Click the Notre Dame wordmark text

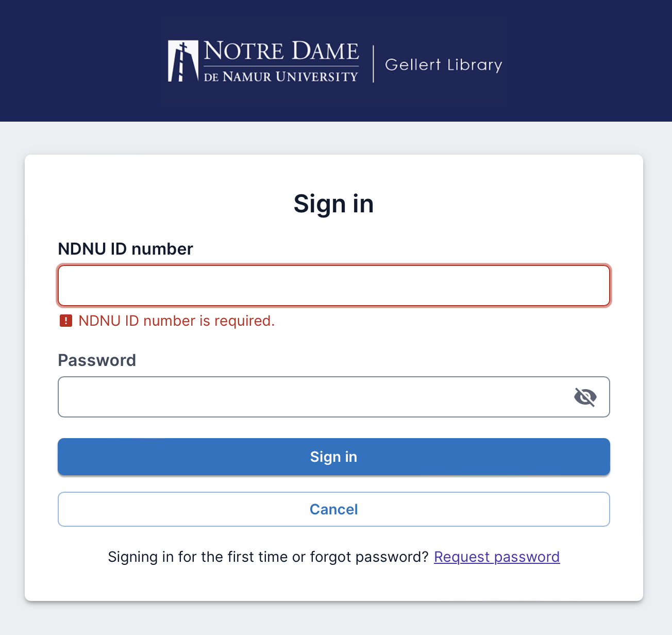(x=281, y=51)
